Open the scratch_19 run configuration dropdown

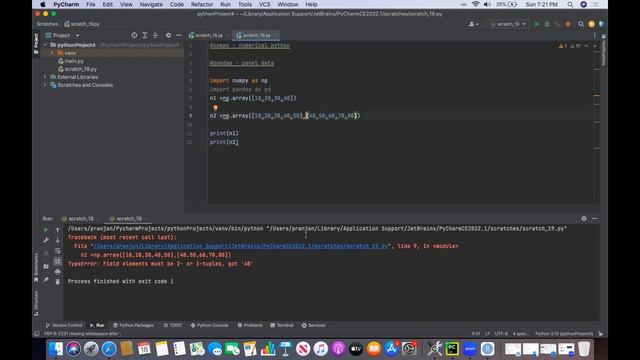click(x=508, y=24)
